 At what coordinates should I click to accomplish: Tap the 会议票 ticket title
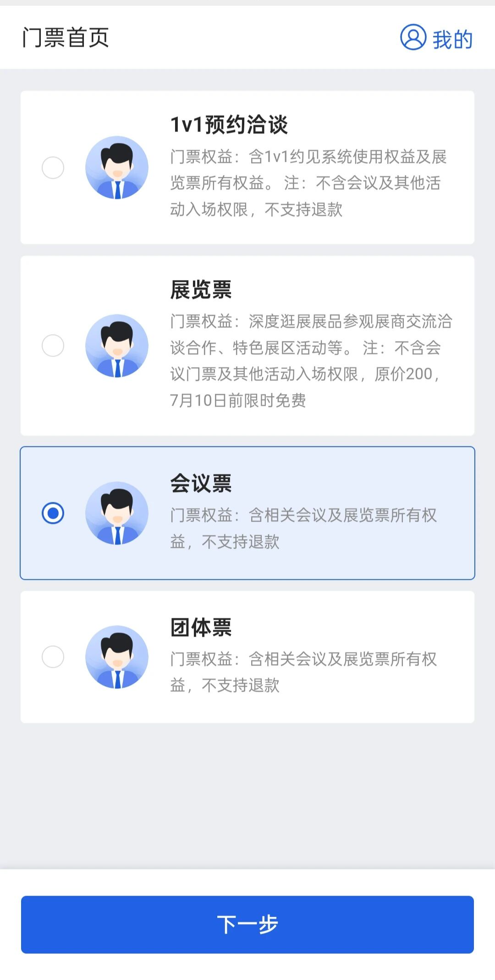(x=201, y=483)
